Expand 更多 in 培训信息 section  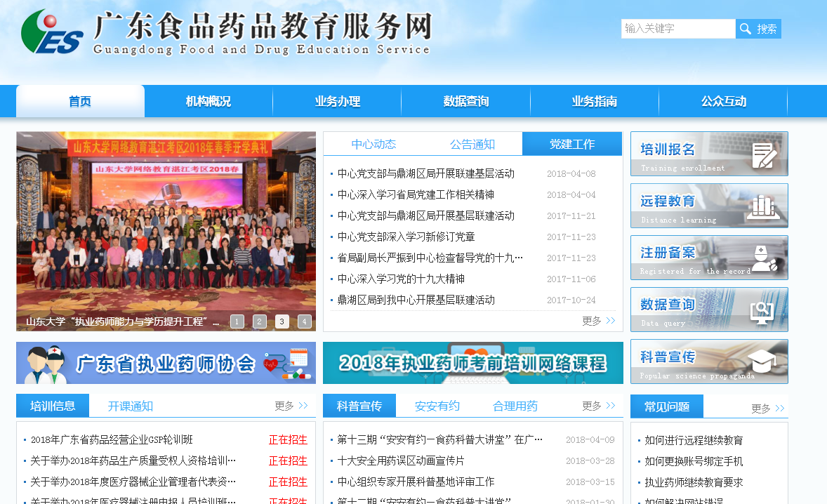point(291,406)
